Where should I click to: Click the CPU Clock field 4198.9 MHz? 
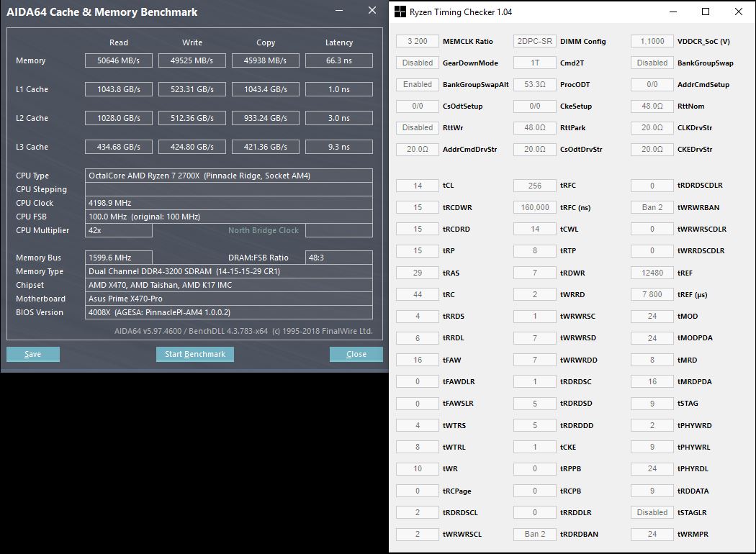(x=229, y=203)
